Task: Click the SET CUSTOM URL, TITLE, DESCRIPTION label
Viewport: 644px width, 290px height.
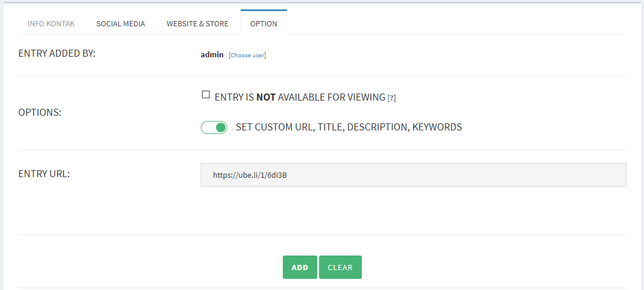Action: click(x=349, y=127)
